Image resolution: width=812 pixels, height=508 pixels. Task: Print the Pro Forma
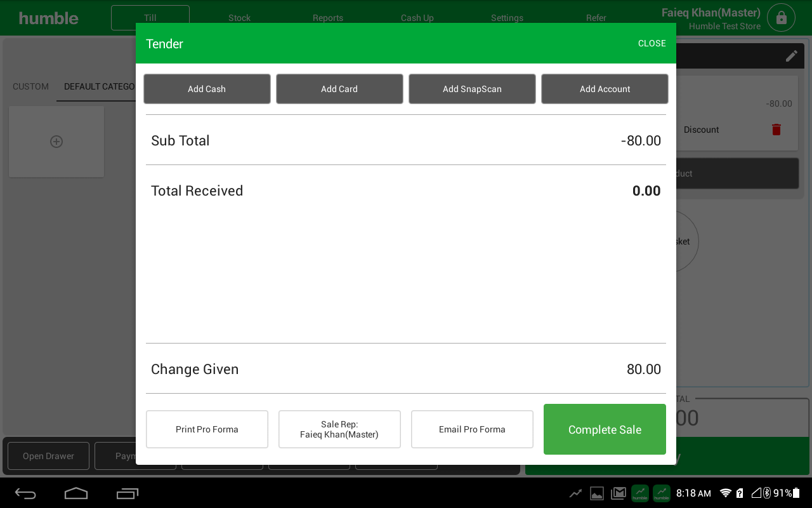point(207,429)
